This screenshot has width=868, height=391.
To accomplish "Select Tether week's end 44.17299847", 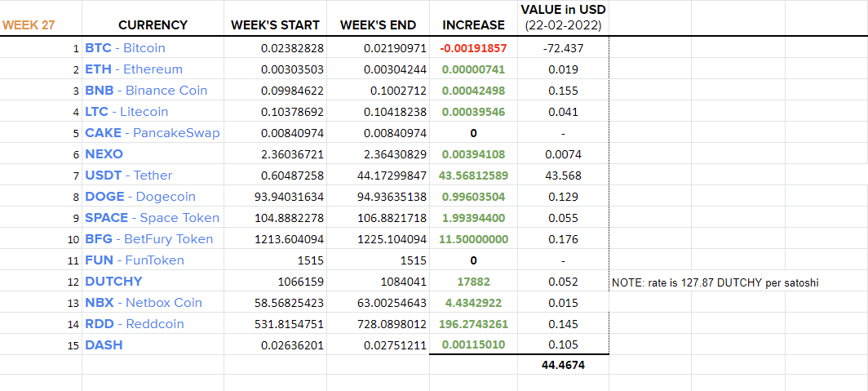I will [x=378, y=176].
